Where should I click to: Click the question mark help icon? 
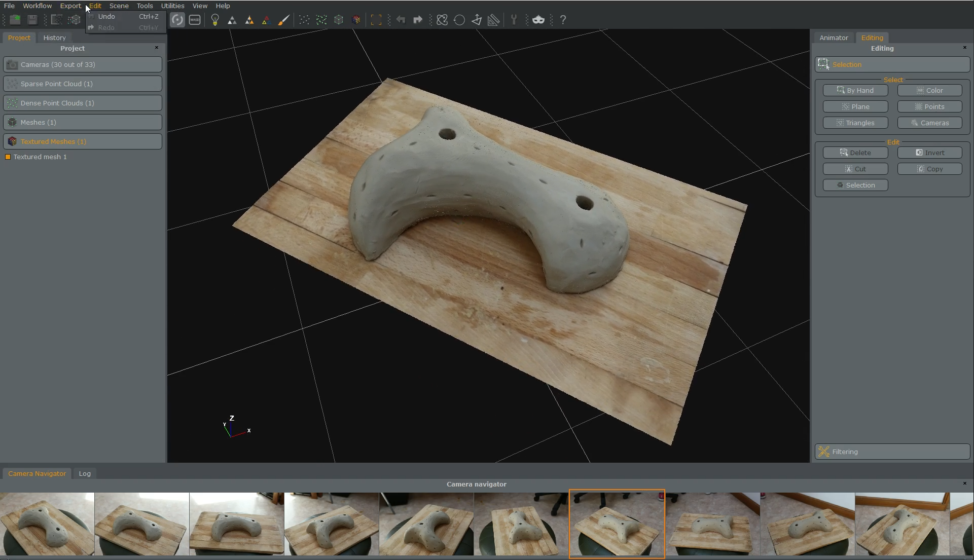click(x=563, y=20)
